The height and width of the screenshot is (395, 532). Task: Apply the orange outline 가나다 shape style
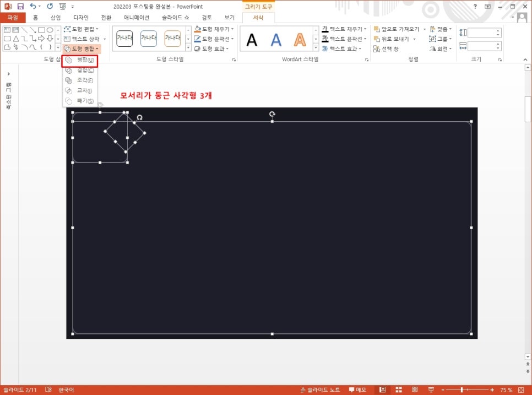(x=172, y=38)
